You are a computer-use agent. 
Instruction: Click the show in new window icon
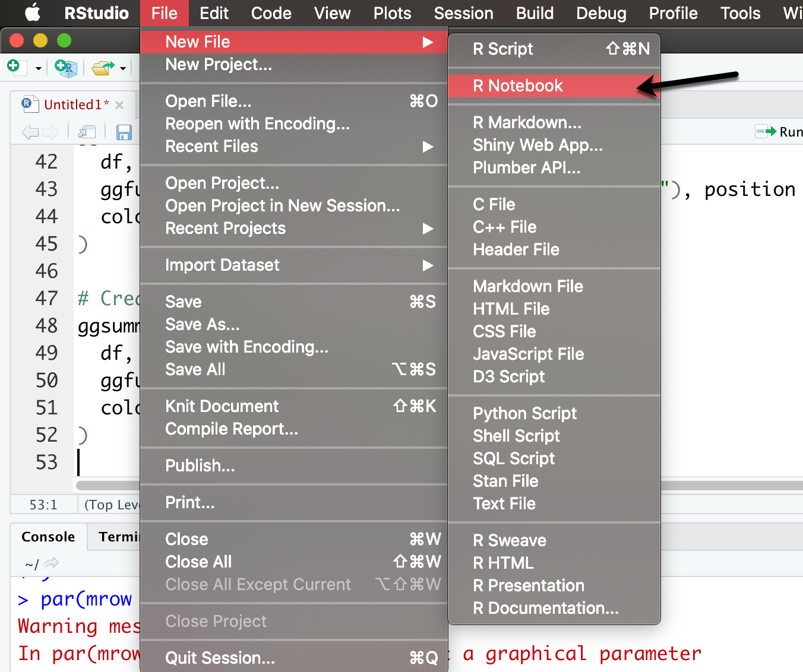(x=87, y=132)
